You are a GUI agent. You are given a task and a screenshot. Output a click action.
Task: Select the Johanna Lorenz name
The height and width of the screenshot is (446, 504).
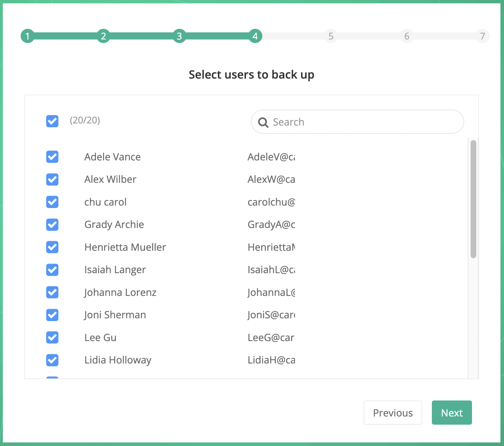[x=120, y=292]
